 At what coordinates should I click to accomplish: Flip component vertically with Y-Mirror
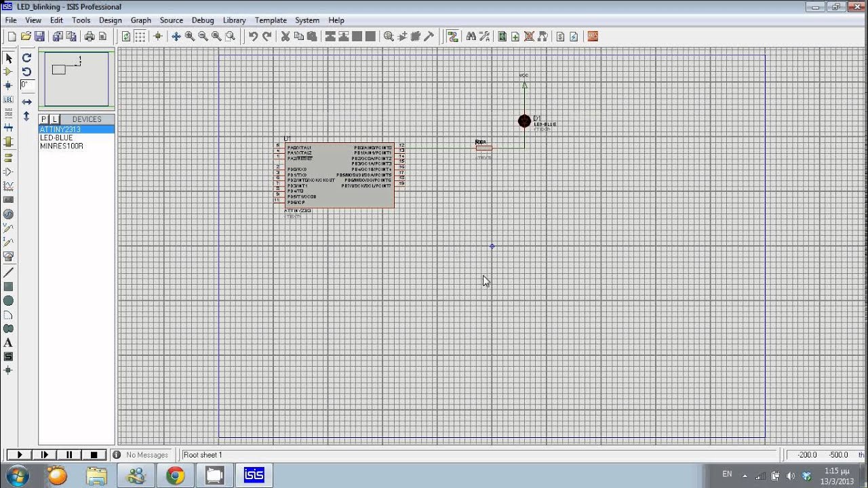26,116
